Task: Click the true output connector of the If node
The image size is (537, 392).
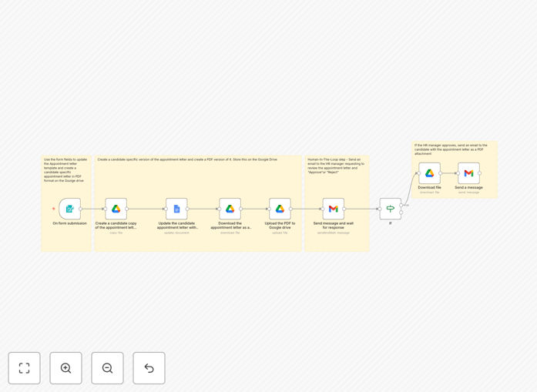Action: [401, 205]
